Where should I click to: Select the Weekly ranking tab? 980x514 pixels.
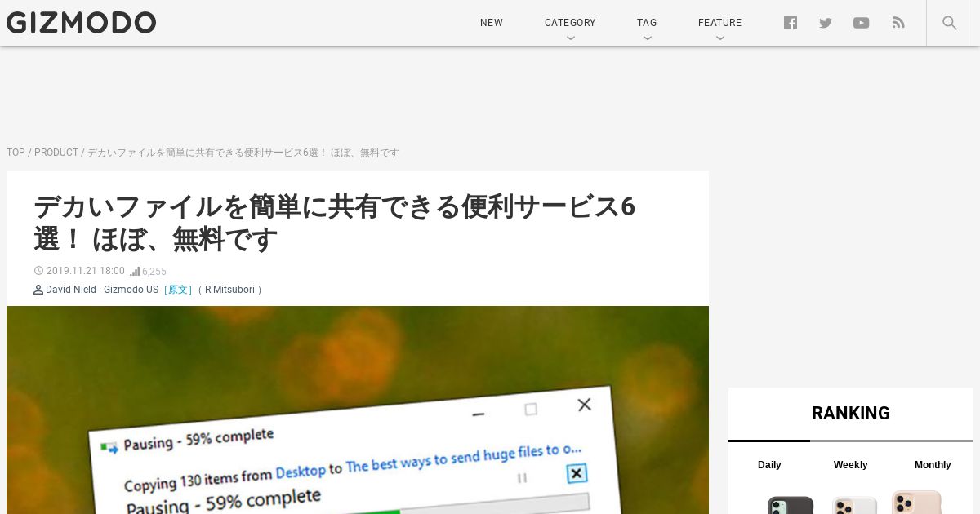(850, 465)
